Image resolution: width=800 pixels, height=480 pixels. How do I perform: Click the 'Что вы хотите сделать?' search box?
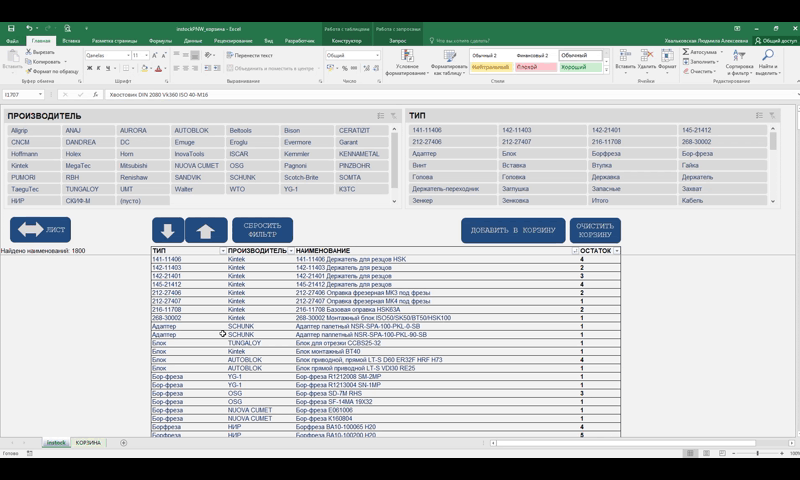point(463,41)
